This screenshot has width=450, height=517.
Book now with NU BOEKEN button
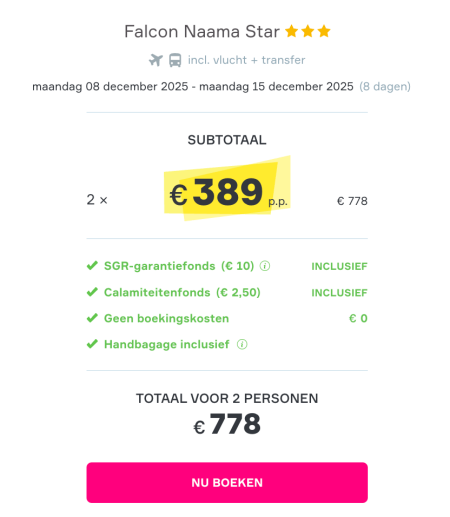click(227, 482)
